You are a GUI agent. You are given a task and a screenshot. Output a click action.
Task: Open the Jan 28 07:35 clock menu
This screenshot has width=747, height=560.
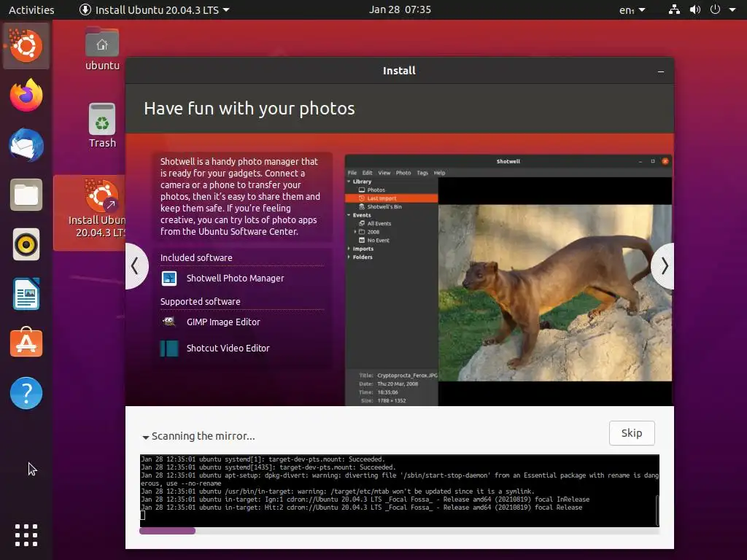click(x=400, y=9)
